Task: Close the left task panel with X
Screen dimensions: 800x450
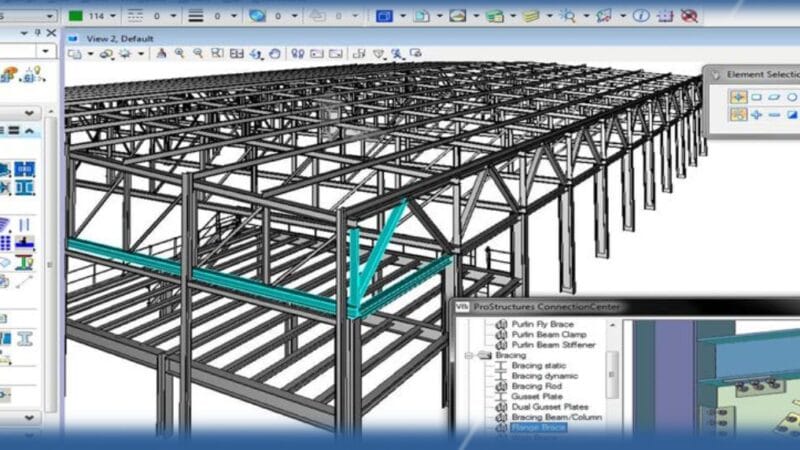Action: click(52, 33)
